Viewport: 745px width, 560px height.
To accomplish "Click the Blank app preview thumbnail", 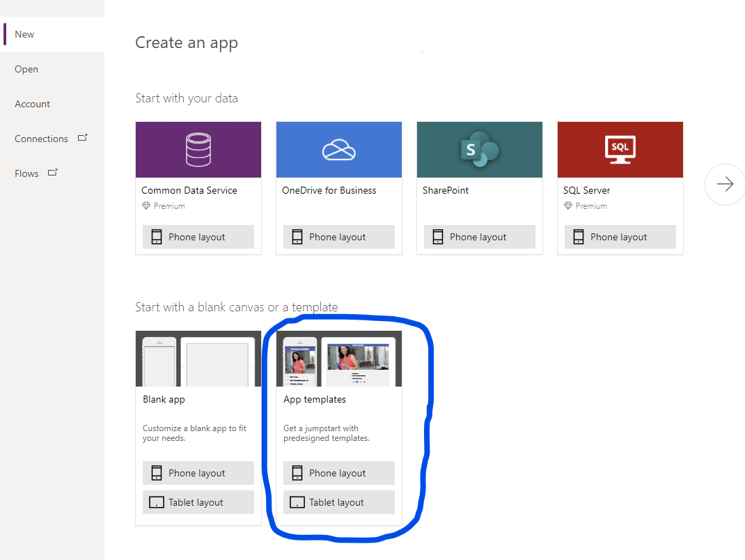I will coord(198,359).
